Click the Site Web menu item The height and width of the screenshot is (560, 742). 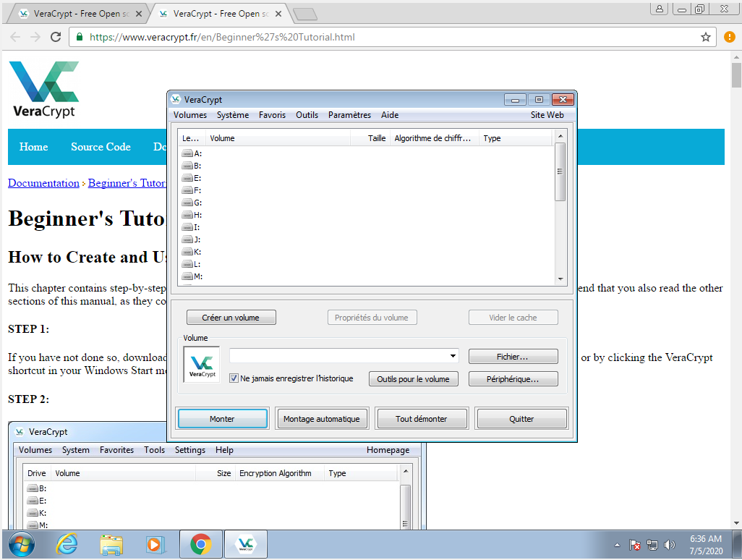[x=547, y=115]
